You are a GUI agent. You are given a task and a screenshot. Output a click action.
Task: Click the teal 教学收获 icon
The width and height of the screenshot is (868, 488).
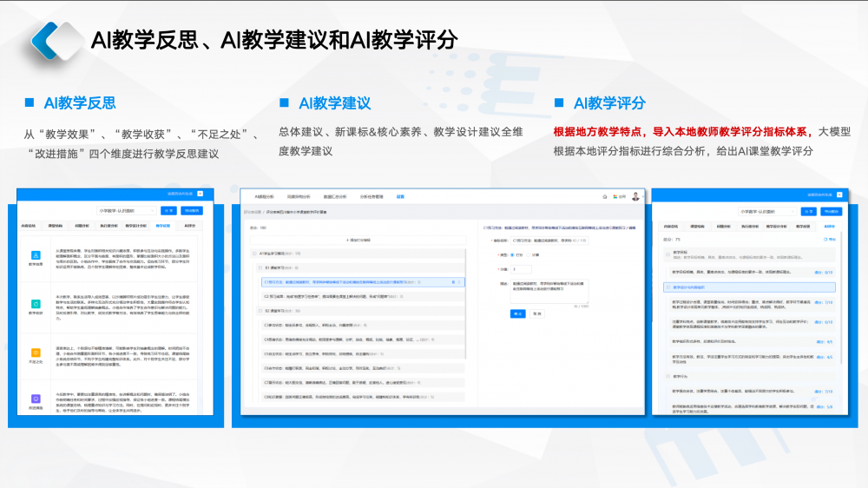click(36, 303)
